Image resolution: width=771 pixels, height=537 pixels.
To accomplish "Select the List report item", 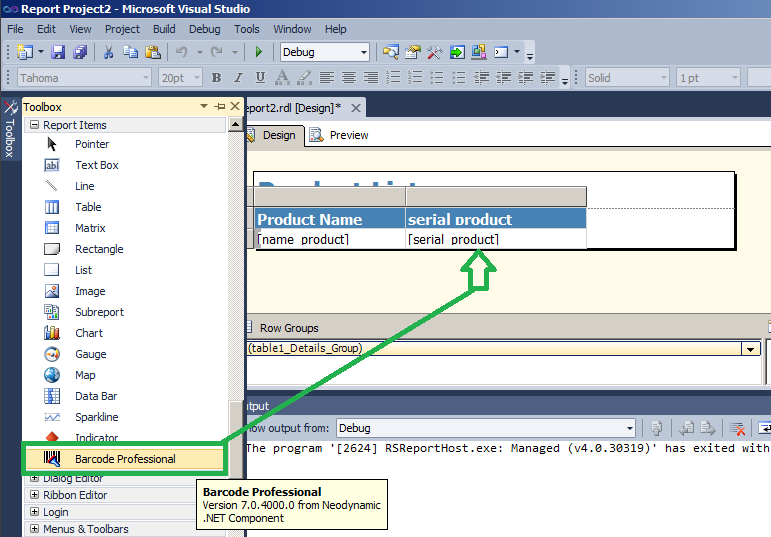I will tap(83, 270).
